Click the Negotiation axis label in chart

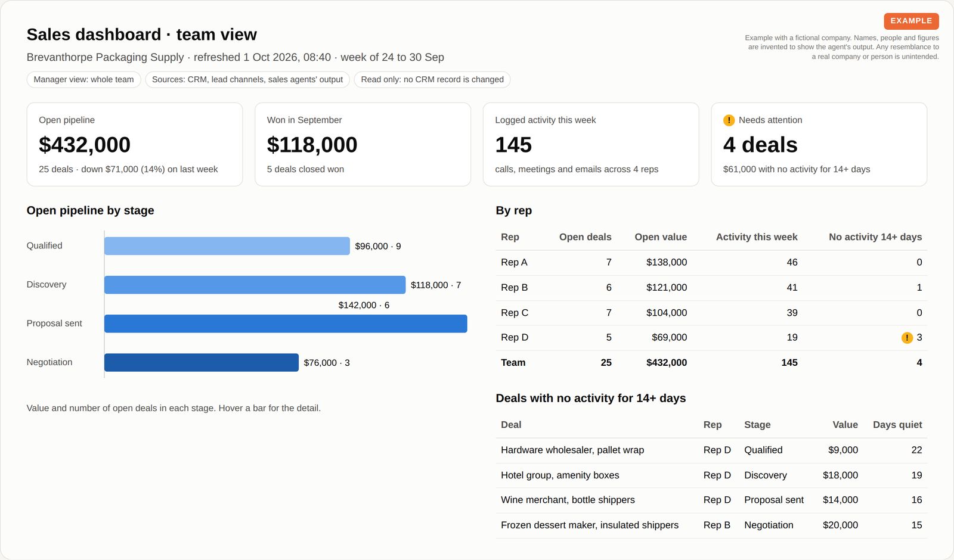tap(49, 362)
